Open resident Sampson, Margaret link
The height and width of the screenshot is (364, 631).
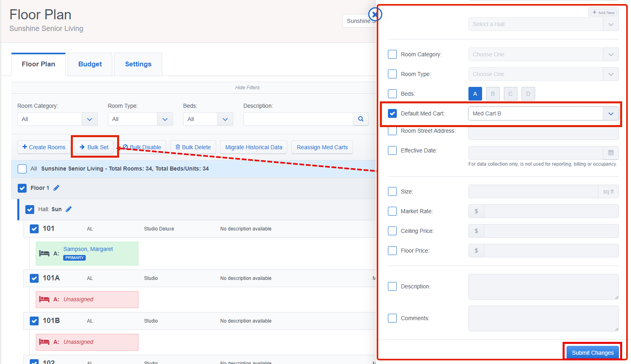click(x=88, y=249)
